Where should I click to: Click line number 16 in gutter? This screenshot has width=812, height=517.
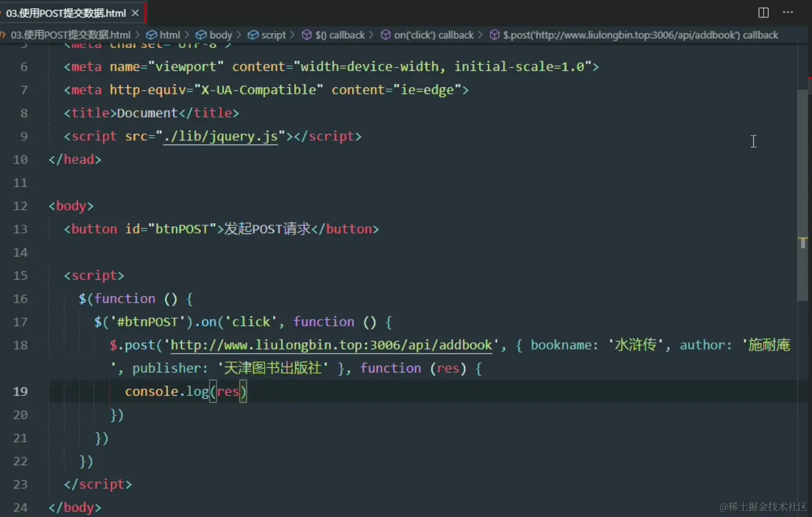[x=20, y=298]
